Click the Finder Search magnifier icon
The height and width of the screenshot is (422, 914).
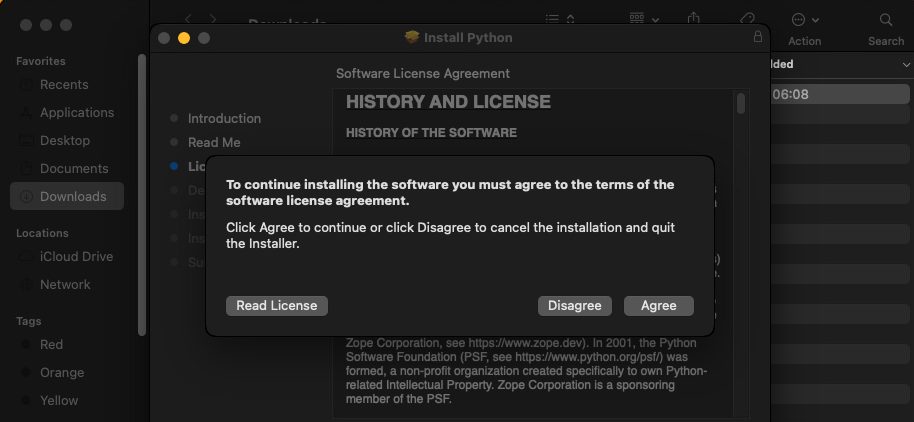885,20
